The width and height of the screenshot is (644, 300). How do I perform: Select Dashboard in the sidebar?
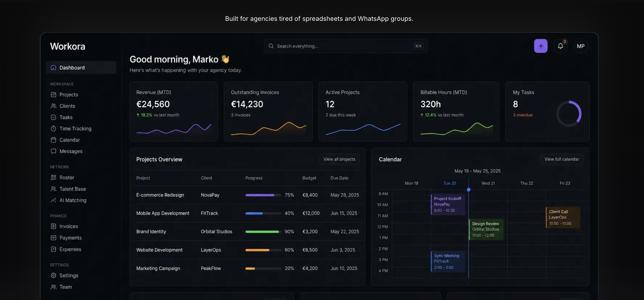click(x=81, y=68)
